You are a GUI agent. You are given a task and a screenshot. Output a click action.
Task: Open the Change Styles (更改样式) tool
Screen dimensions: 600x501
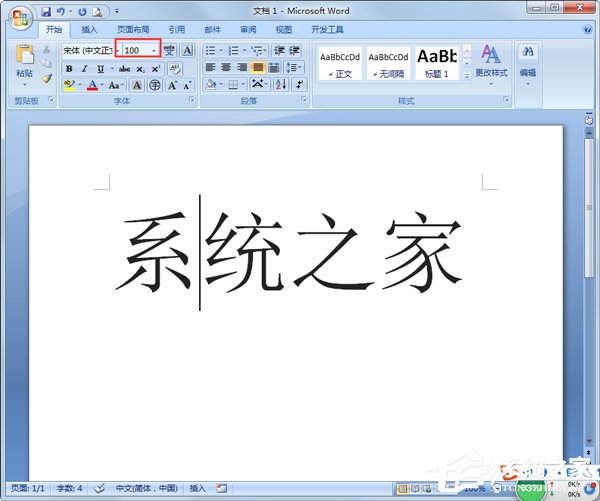[x=491, y=60]
